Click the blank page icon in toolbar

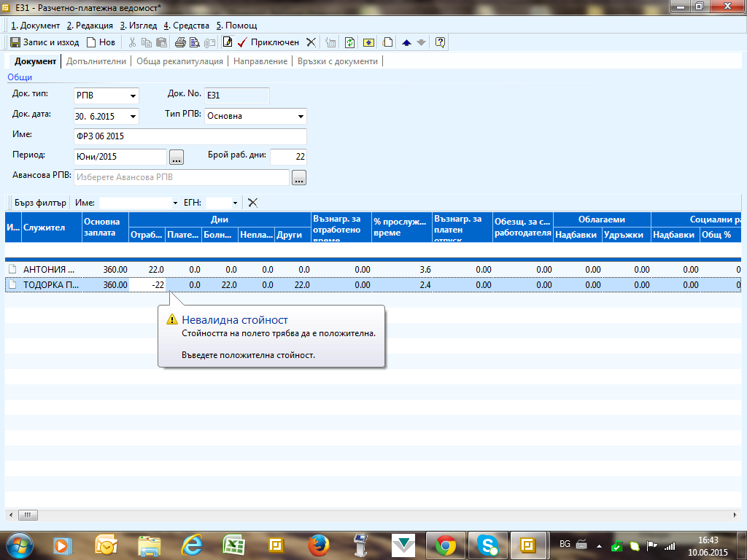pyautogui.click(x=388, y=42)
